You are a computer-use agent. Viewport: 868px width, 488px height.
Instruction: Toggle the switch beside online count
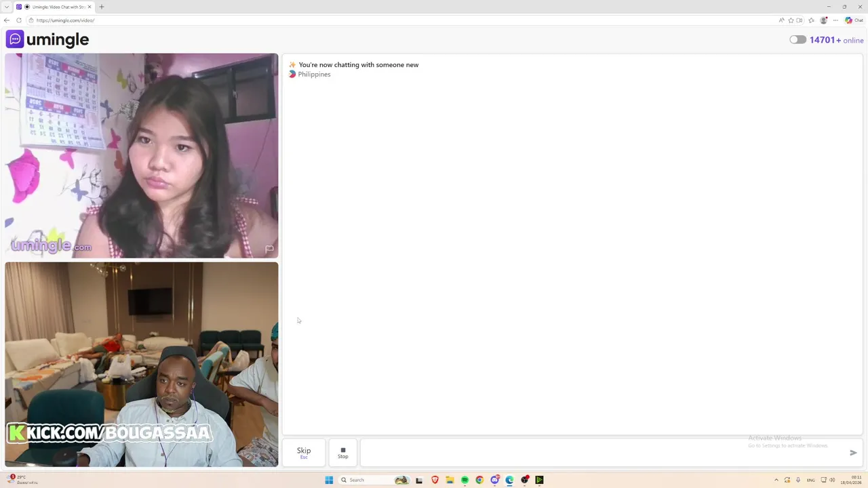797,40
